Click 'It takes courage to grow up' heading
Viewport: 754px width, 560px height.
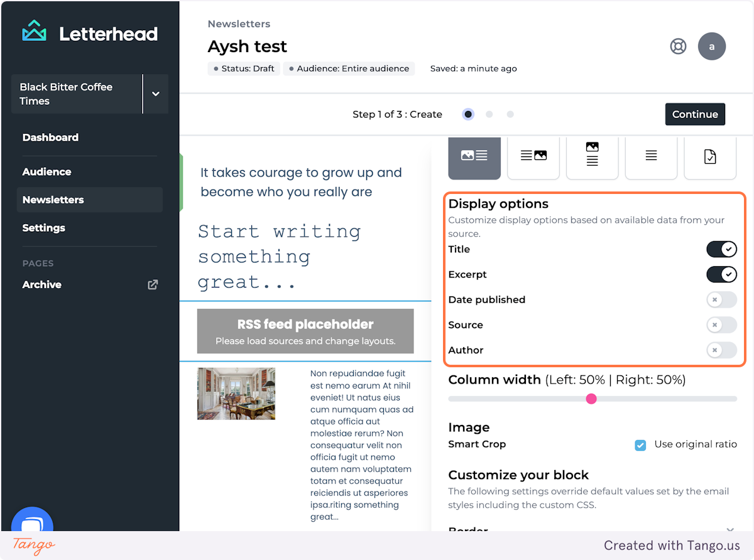tap(301, 182)
